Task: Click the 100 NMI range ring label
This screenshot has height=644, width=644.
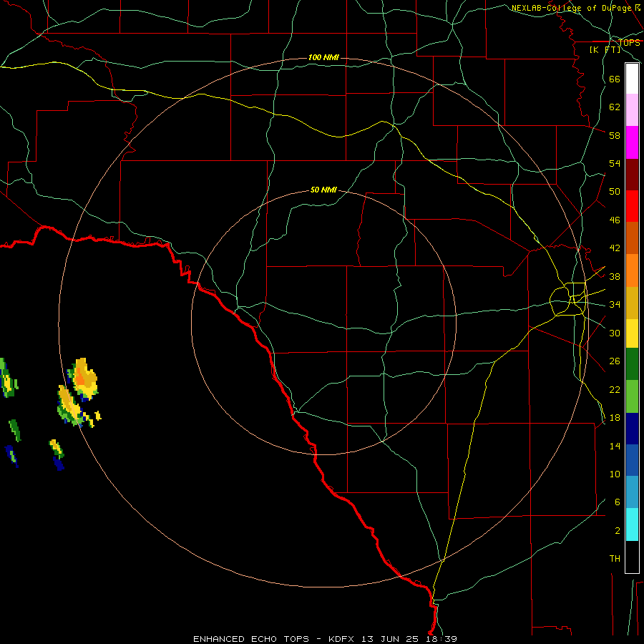Action: click(323, 57)
